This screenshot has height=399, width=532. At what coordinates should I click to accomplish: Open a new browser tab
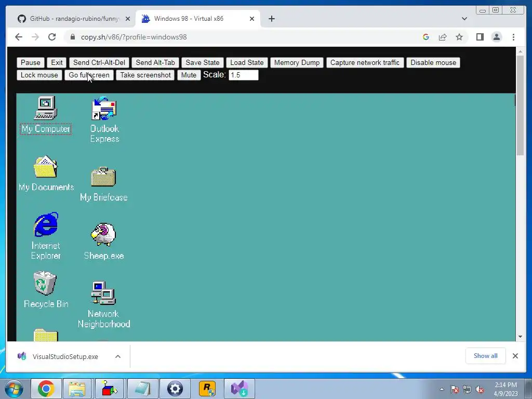[271, 19]
